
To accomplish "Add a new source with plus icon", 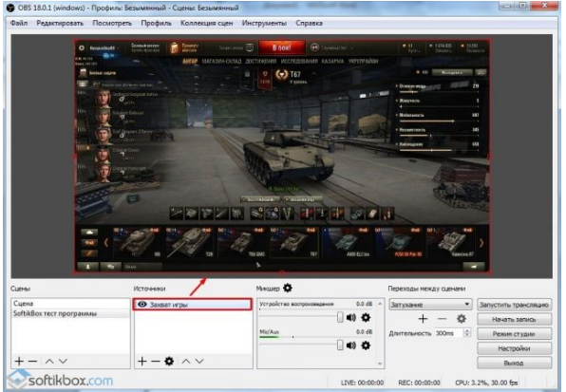I will (x=142, y=361).
